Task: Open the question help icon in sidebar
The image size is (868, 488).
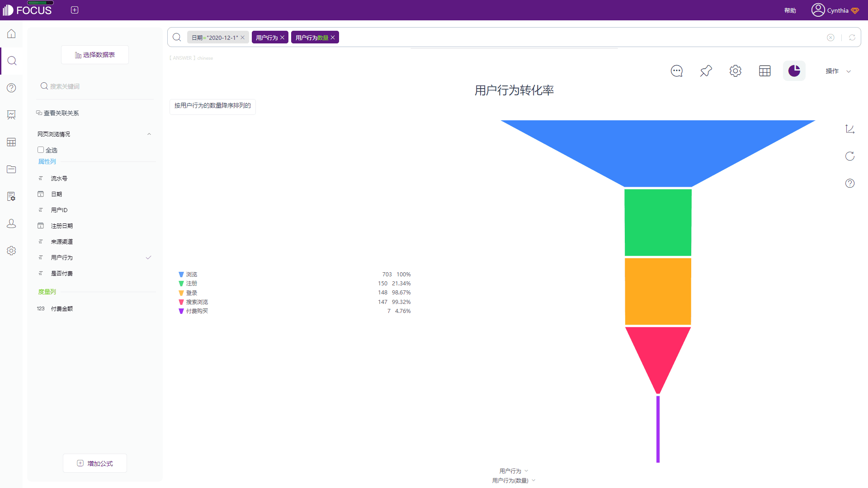Action: [x=11, y=88]
